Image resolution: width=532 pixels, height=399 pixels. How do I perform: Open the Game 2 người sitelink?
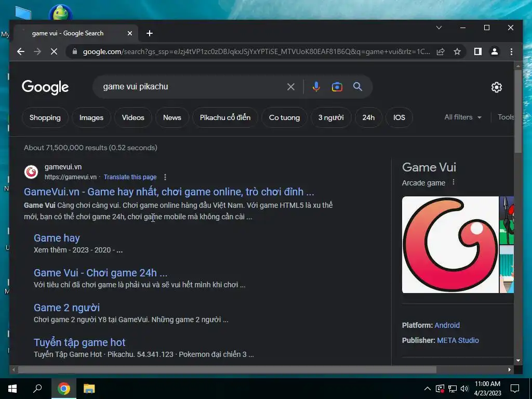coord(67,308)
